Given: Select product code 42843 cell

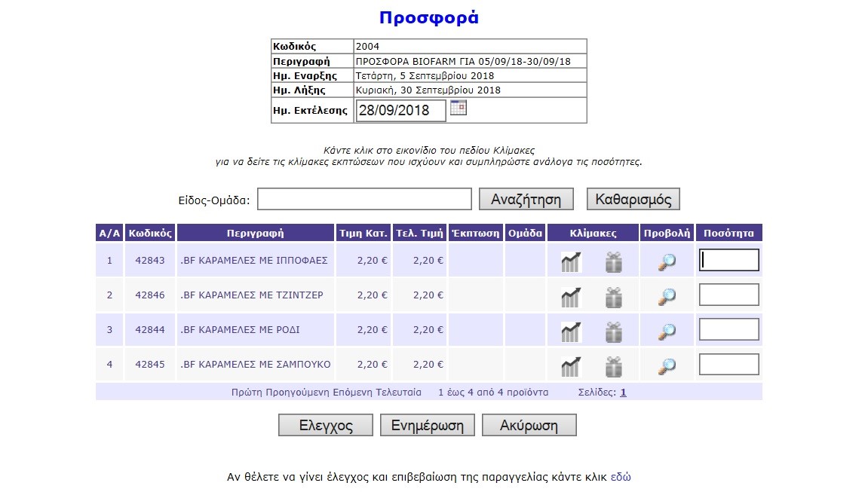Looking at the screenshot, I should 150,260.
